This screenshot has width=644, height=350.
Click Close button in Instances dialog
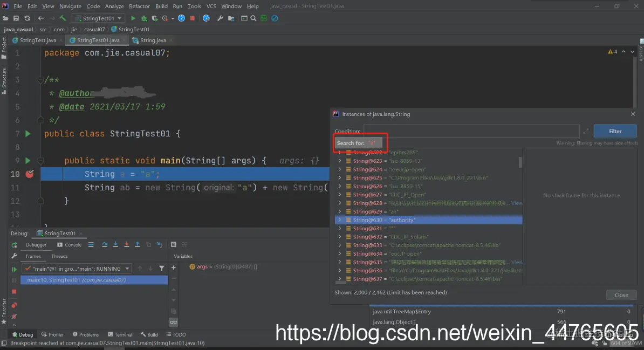(x=621, y=295)
